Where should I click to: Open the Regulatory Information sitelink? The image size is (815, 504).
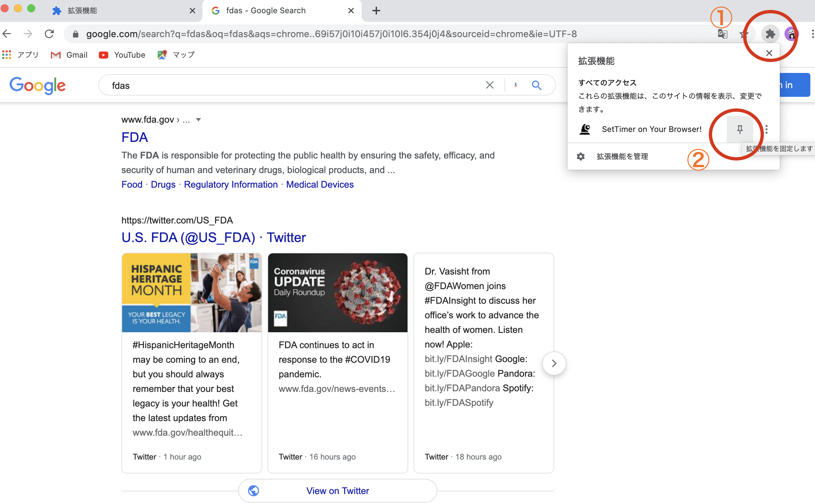[231, 185]
